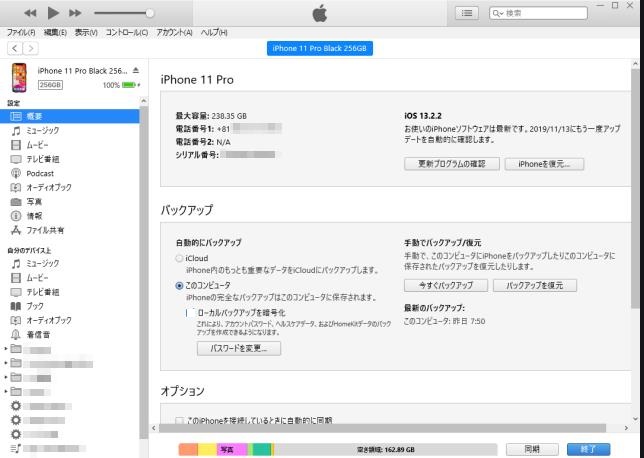Toggle ローカルバックアップを暗号化 checkbox

click(187, 312)
